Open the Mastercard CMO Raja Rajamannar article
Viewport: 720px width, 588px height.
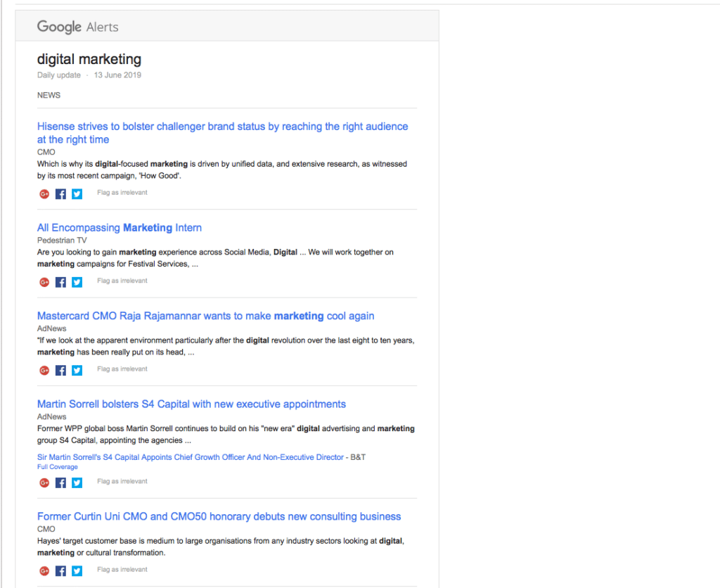tap(205, 316)
